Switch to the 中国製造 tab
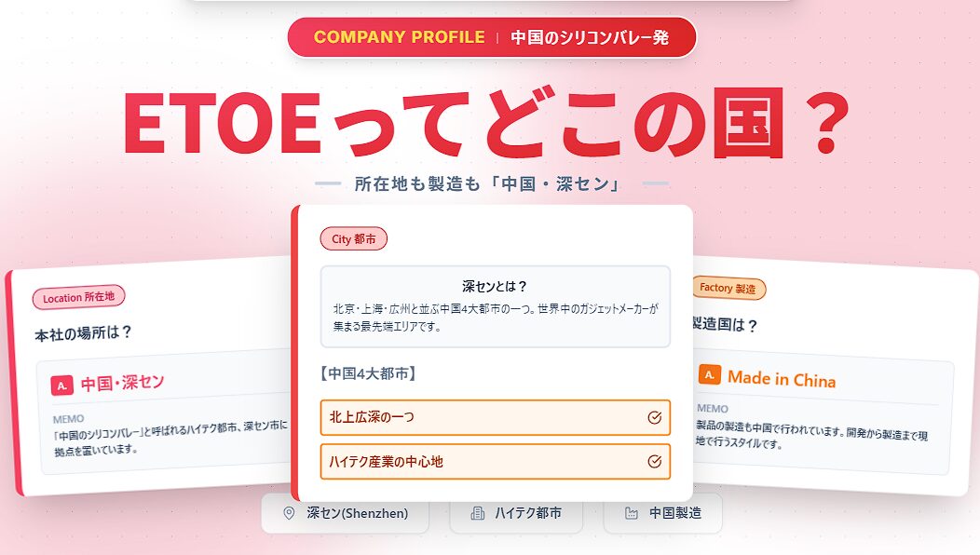The width and height of the screenshot is (980, 555). (663, 513)
